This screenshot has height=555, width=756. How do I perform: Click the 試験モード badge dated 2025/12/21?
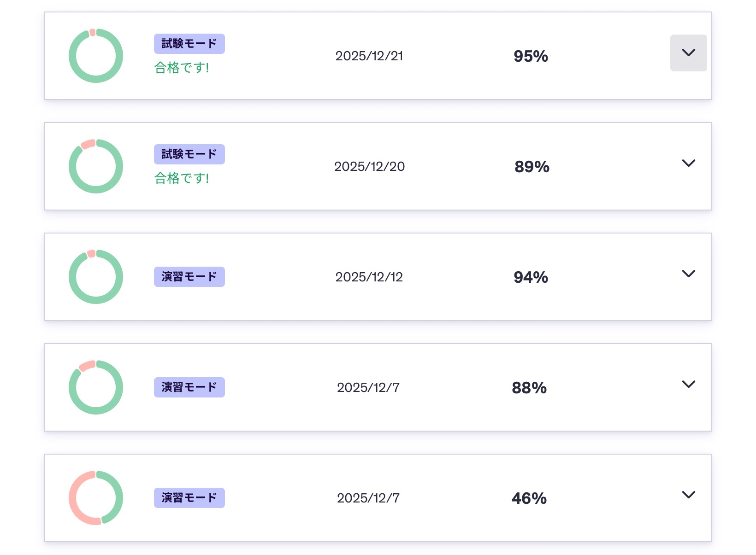point(189,44)
